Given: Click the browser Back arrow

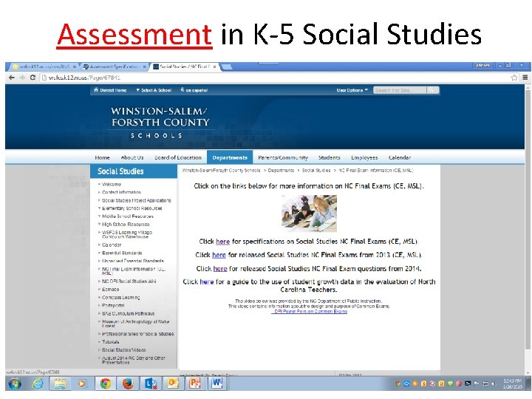Looking at the screenshot, I should pyautogui.click(x=12, y=78).
